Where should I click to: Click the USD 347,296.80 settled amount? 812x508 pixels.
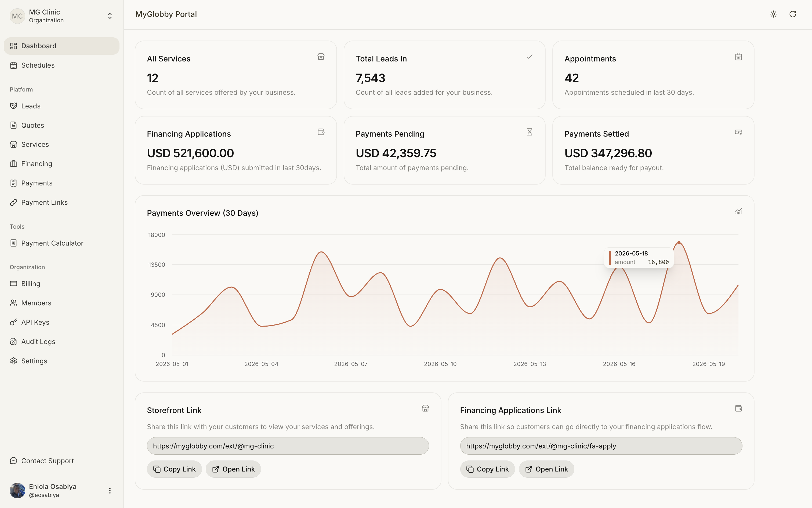pos(608,153)
